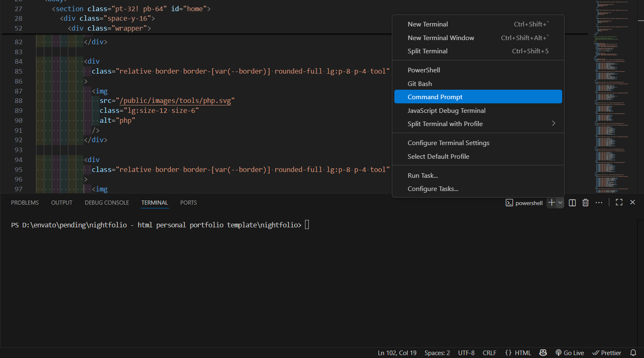The height and width of the screenshot is (358, 644).
Task: Kill terminal with the trash can icon
Action: pyautogui.click(x=585, y=203)
